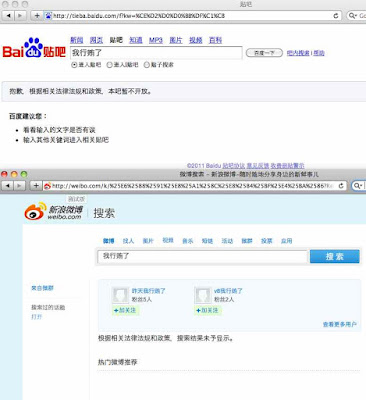Click the 吧内搜索 link
The width and height of the screenshot is (366, 400).
pyautogui.click(x=298, y=53)
